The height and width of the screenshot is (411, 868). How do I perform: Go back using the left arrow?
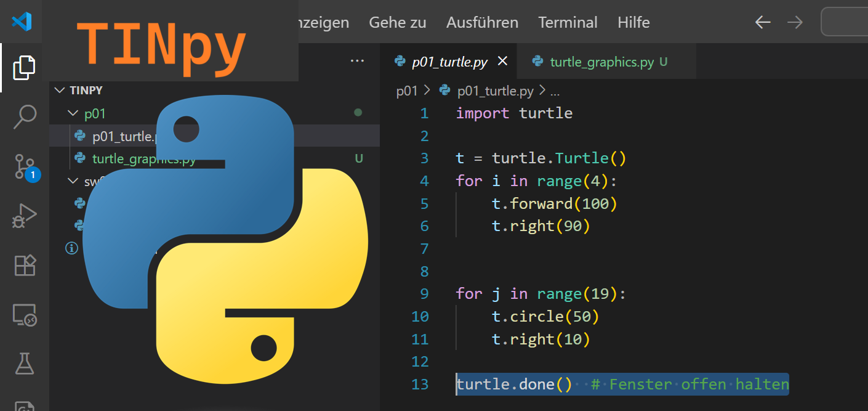(763, 23)
